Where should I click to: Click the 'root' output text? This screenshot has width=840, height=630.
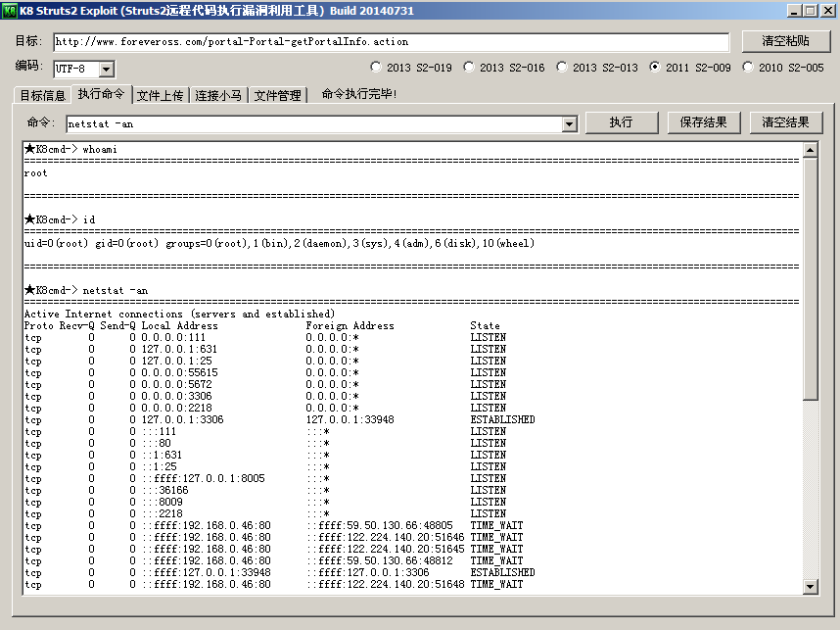coord(36,173)
